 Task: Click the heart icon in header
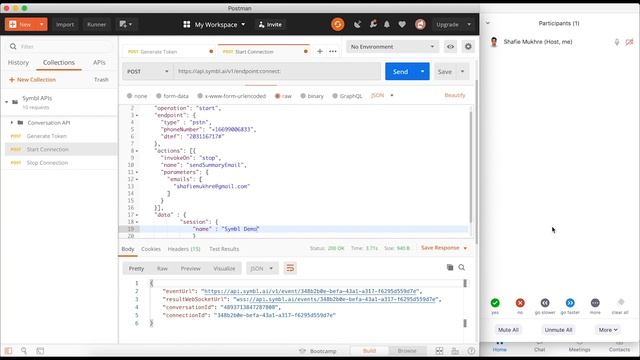coord(402,24)
